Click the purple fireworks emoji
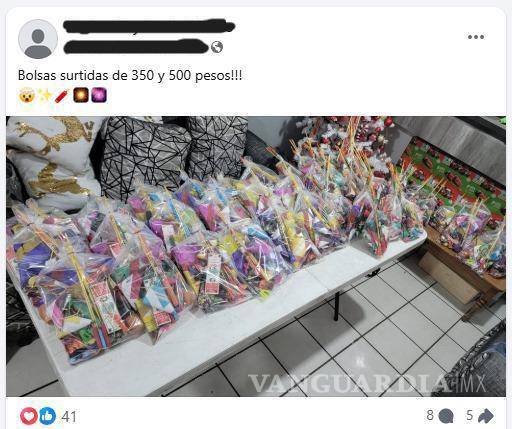This screenshot has height=429, width=512. (x=99, y=95)
